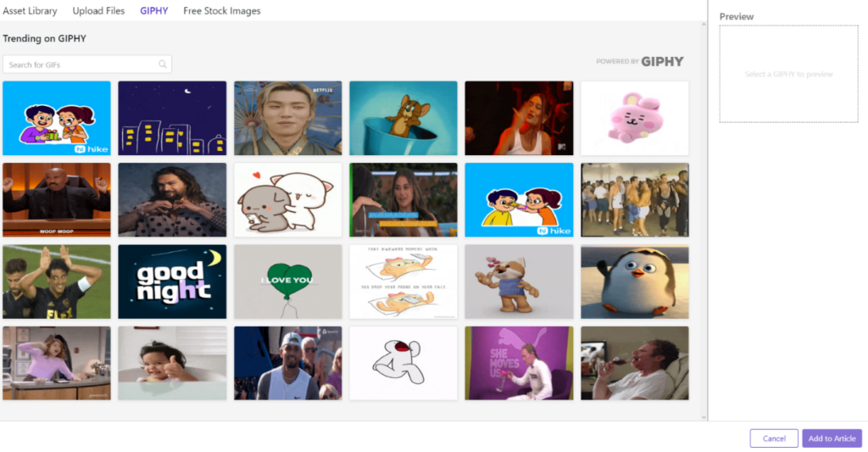Select the hike kids gift-exchange GIF
Screen dimensions: 868x452
[57, 118]
